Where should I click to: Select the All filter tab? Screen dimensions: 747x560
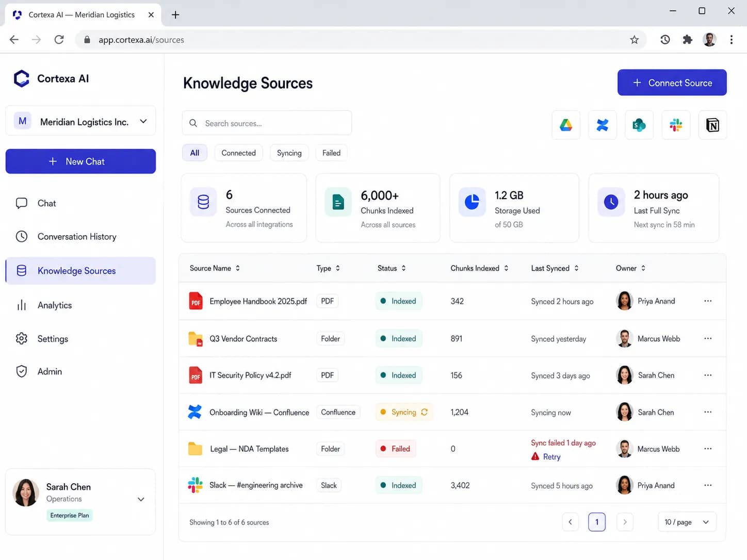(x=194, y=153)
